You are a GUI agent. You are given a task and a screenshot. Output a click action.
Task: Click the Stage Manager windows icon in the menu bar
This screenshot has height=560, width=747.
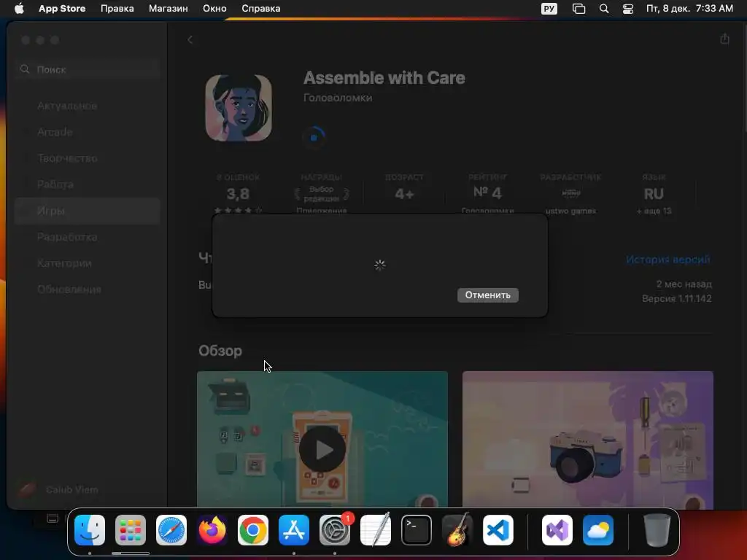[578, 9]
